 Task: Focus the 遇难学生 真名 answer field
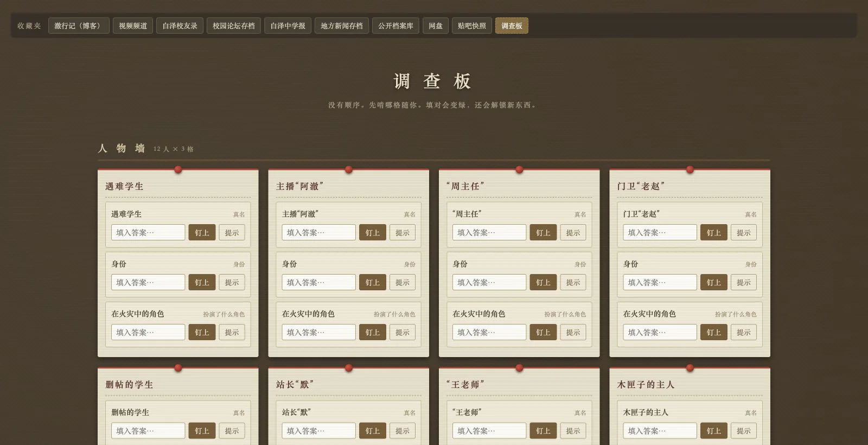point(148,232)
